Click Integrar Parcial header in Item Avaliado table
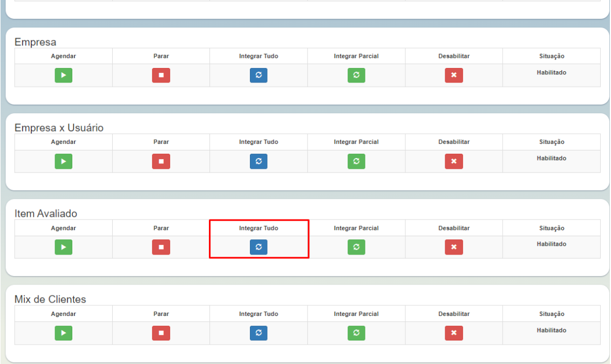This screenshot has height=364, width=611. tap(356, 228)
